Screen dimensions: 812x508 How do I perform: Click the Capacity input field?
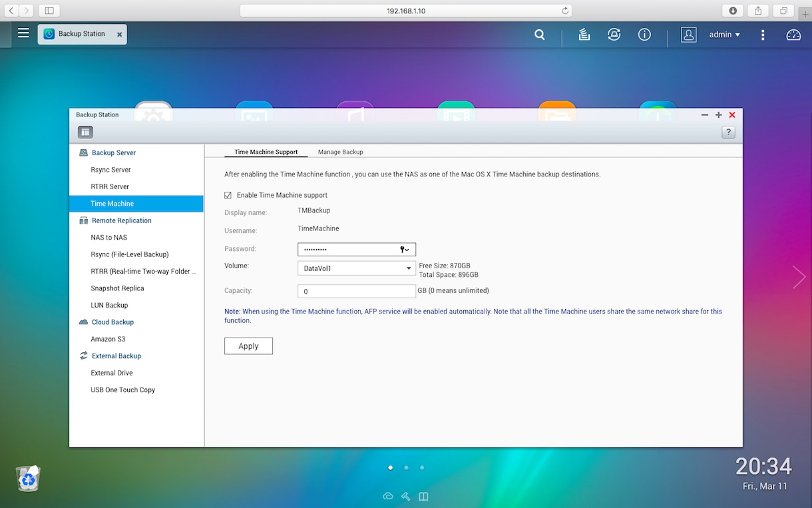pyautogui.click(x=356, y=292)
